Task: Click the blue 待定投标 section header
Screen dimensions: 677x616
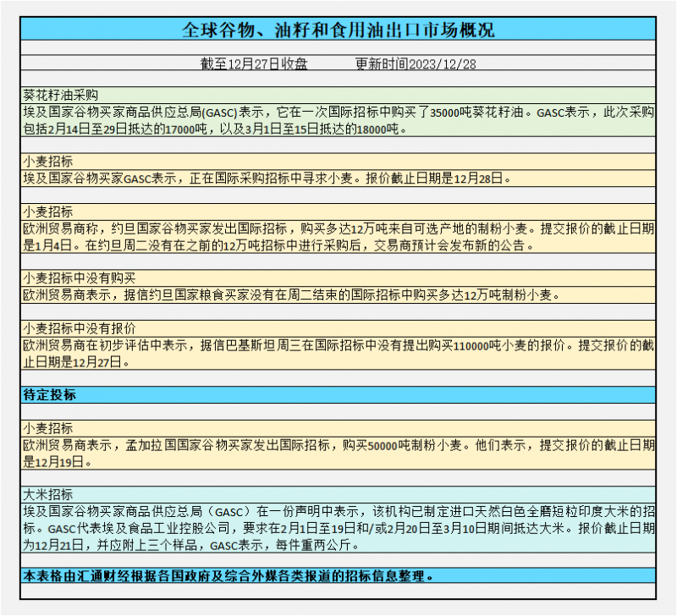Action: tap(338, 394)
